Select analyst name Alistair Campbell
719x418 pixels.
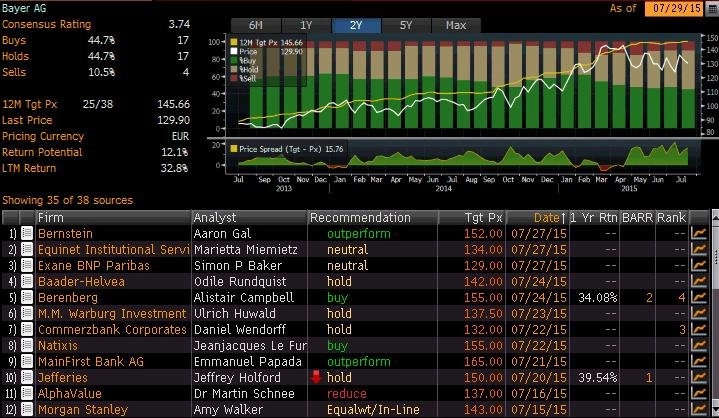[x=243, y=297]
